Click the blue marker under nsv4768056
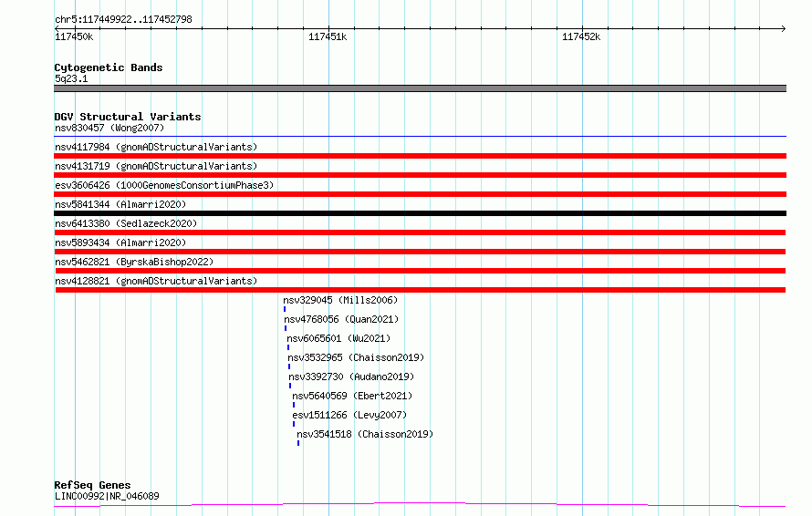Viewport: 812px width, 516px height. coord(286,328)
